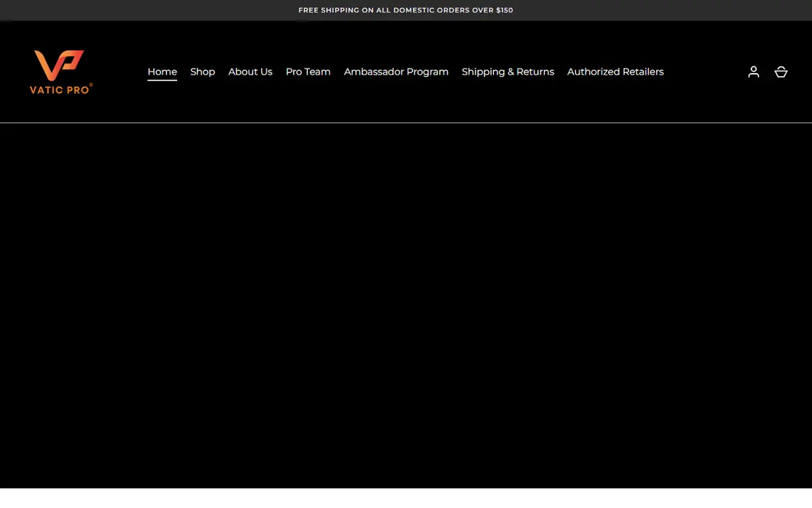Open the shopping cart basket icon
The image size is (812, 508).
tap(781, 72)
